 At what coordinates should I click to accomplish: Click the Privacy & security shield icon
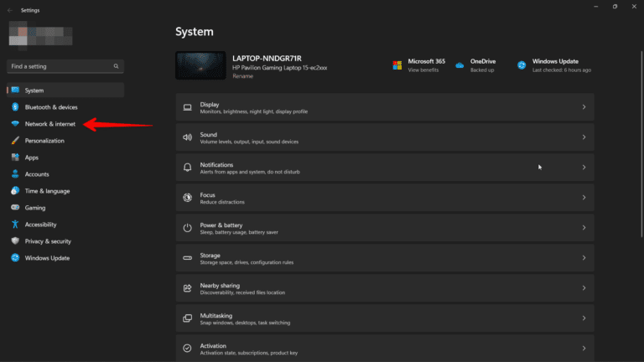tap(15, 241)
